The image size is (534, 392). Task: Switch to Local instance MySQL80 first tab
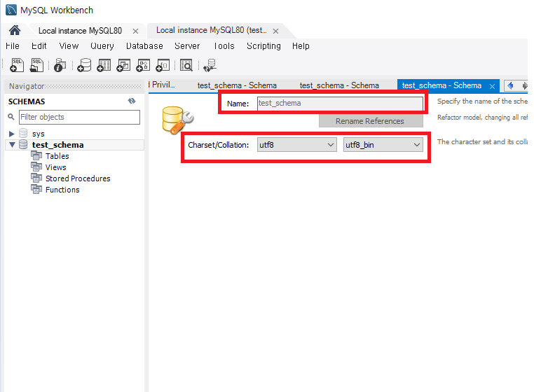click(80, 31)
